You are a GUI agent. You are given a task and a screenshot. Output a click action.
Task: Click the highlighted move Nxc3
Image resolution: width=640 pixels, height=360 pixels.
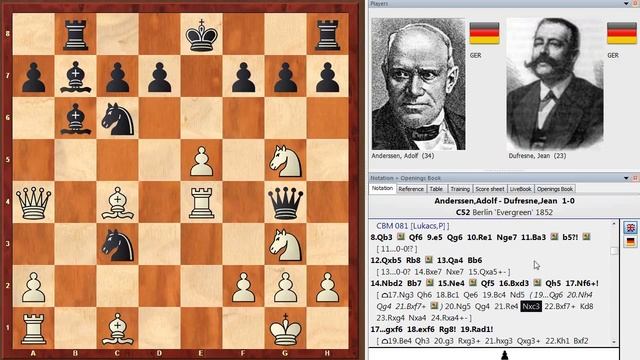531,306
